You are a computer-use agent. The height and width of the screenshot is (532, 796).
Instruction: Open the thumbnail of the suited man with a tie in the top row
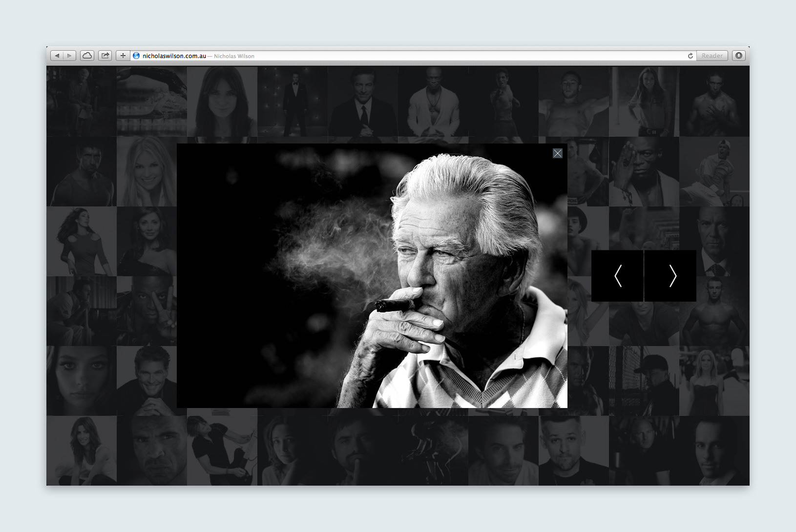[x=363, y=102]
